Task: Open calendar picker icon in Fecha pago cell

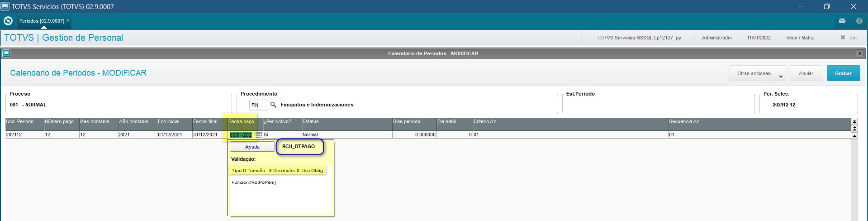Action: pos(258,135)
